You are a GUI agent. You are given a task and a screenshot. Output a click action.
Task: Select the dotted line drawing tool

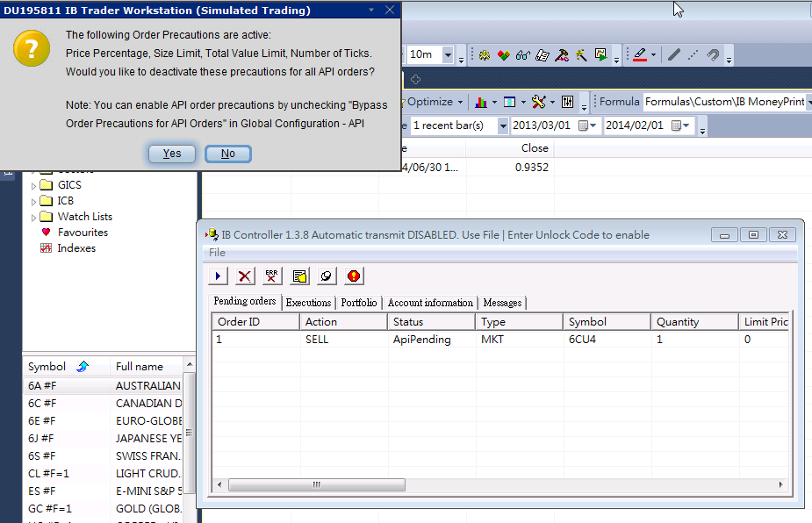coord(693,55)
